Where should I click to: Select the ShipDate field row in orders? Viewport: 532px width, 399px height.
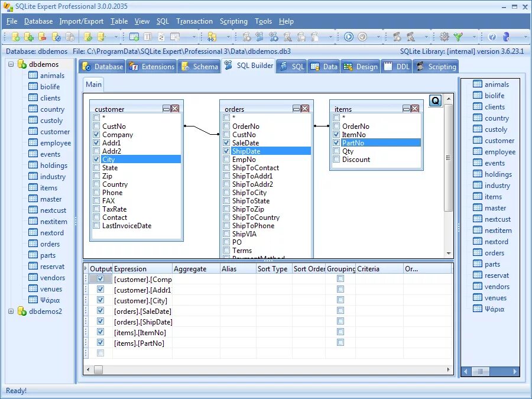coord(271,151)
